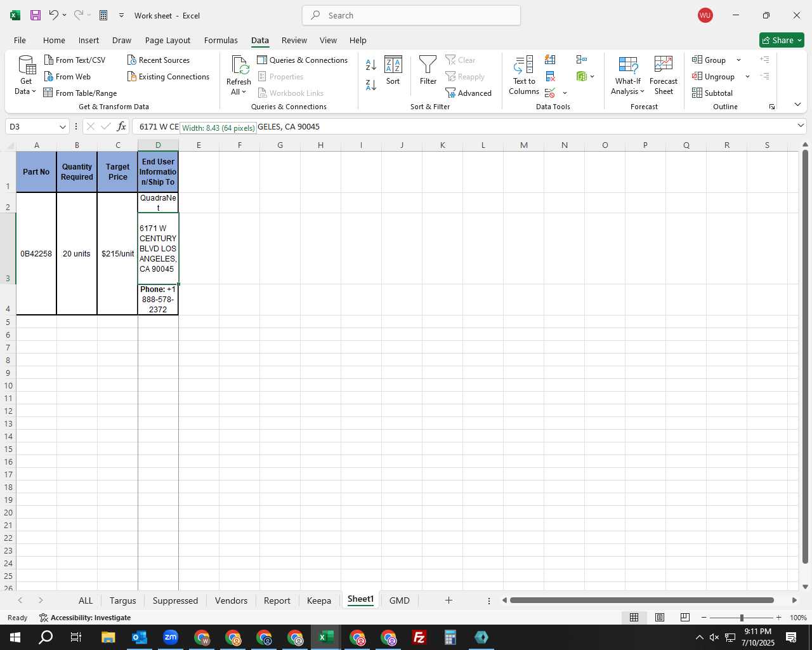Switch to Page Layout view
This screenshot has width=812, height=650.
(660, 617)
